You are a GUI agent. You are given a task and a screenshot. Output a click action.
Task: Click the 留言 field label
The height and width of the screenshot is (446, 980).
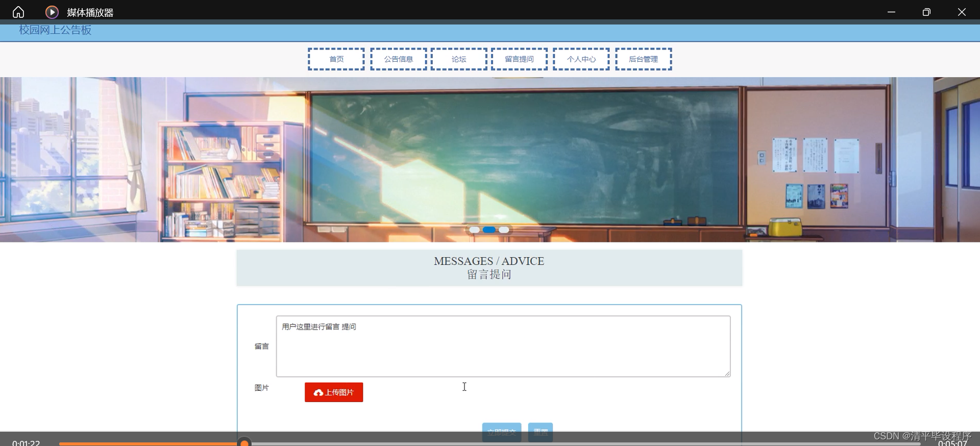pyautogui.click(x=262, y=346)
